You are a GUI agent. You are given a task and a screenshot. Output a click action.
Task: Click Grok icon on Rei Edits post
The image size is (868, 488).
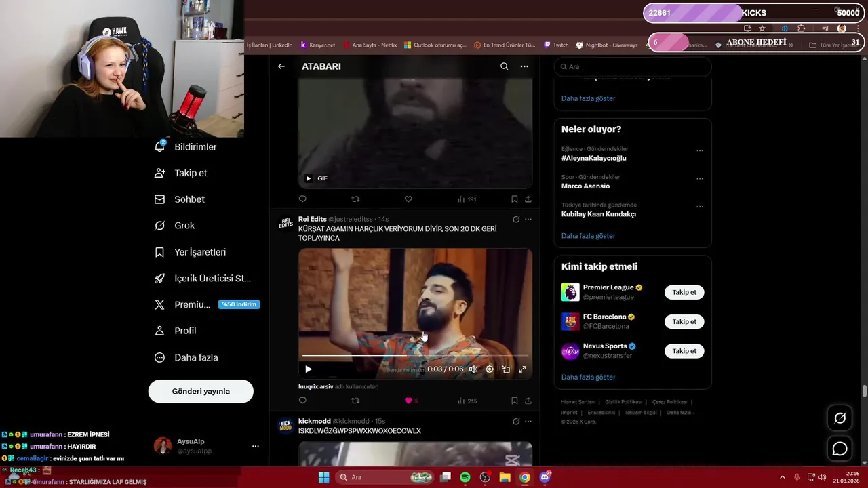516,219
